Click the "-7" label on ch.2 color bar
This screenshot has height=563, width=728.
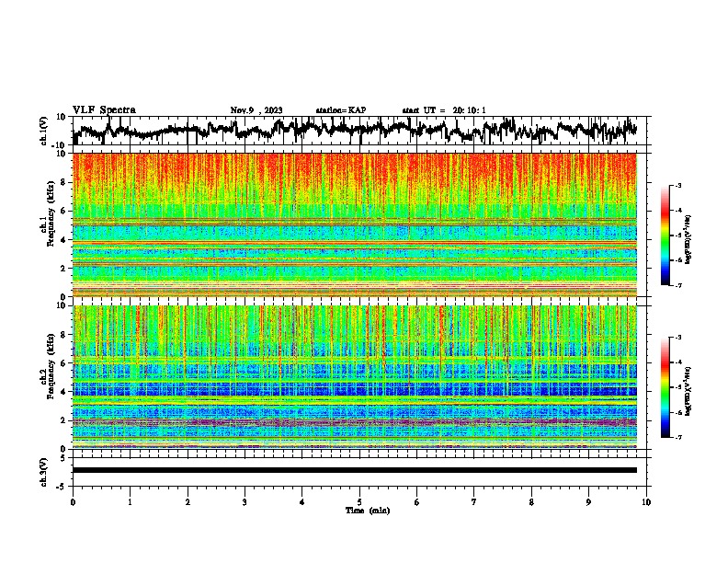[x=678, y=437]
